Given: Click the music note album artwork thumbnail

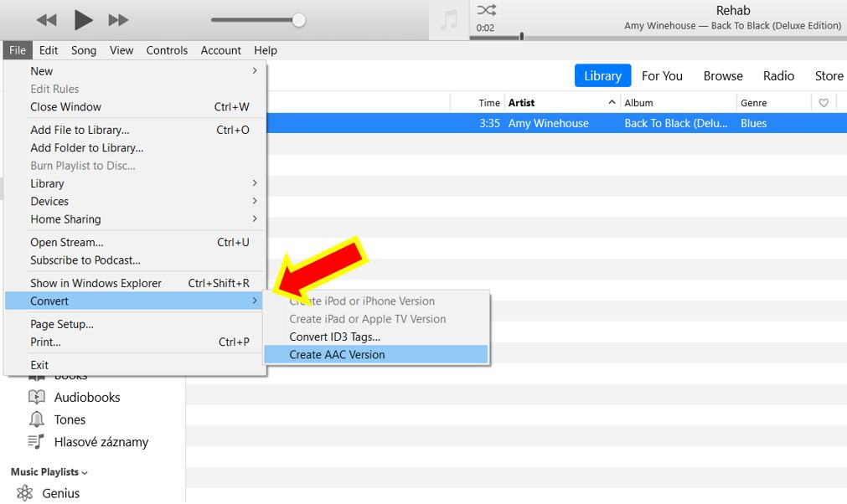Looking at the screenshot, I should click(449, 20).
